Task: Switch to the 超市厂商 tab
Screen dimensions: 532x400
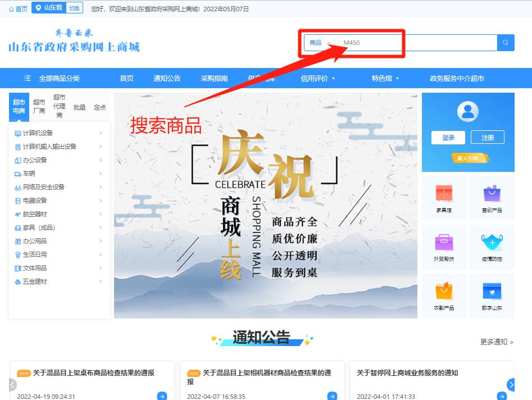Action: (x=39, y=106)
